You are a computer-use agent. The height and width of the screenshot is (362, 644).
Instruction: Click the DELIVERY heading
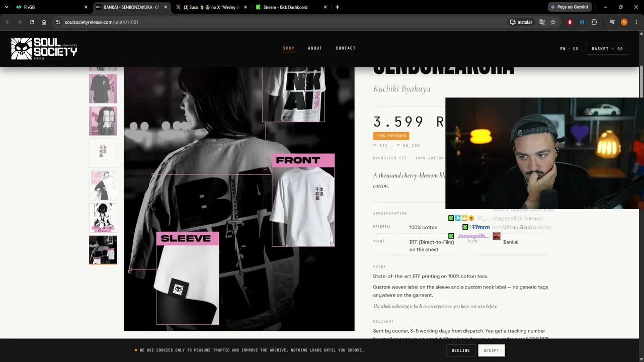click(383, 322)
